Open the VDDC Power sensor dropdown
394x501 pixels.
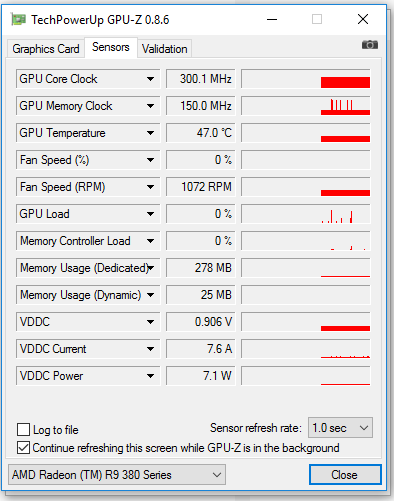click(150, 376)
